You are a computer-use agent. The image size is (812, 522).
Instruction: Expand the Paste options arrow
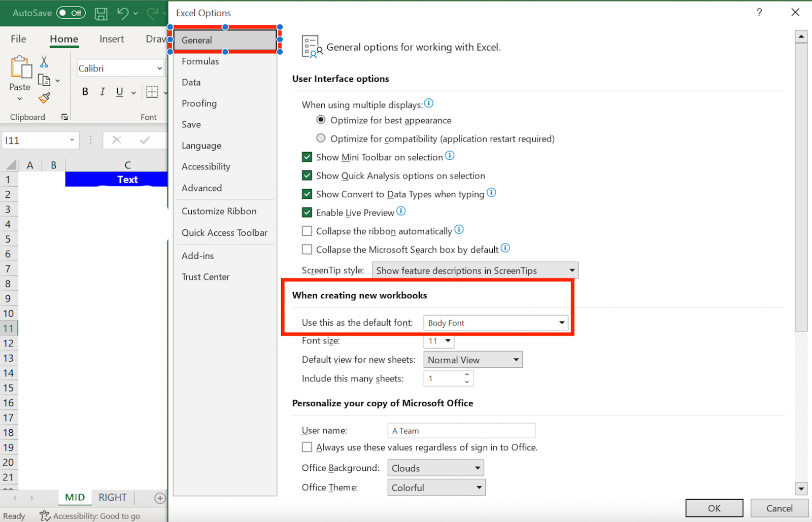(19, 99)
